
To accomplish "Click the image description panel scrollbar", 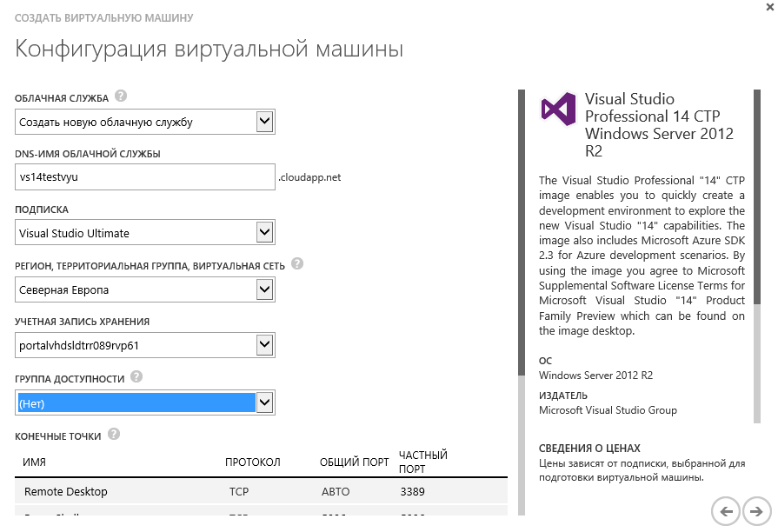I will (756, 256).
